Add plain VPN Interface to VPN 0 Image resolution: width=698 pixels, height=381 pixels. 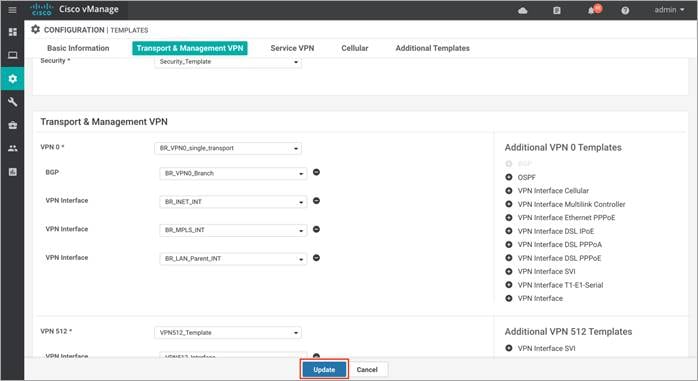click(509, 298)
